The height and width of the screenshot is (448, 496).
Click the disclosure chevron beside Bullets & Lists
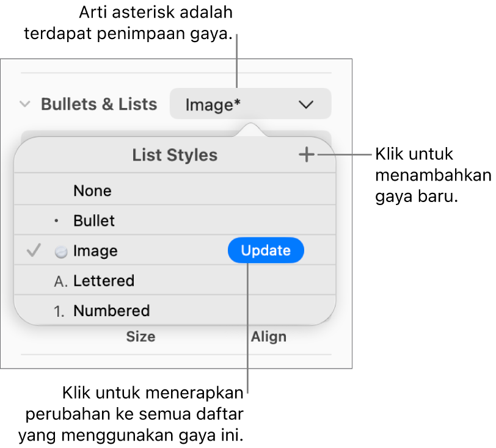pos(24,104)
